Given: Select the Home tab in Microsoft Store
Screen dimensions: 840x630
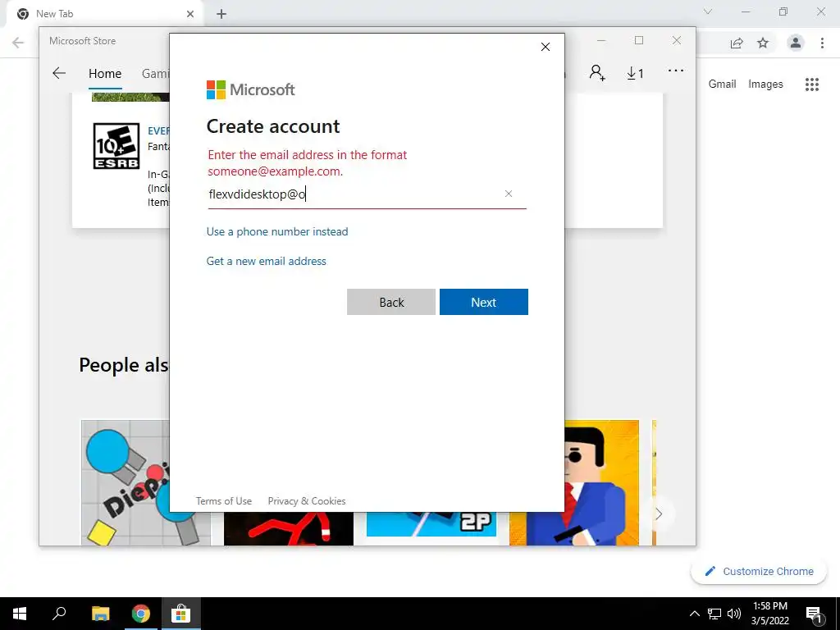Looking at the screenshot, I should [105, 73].
